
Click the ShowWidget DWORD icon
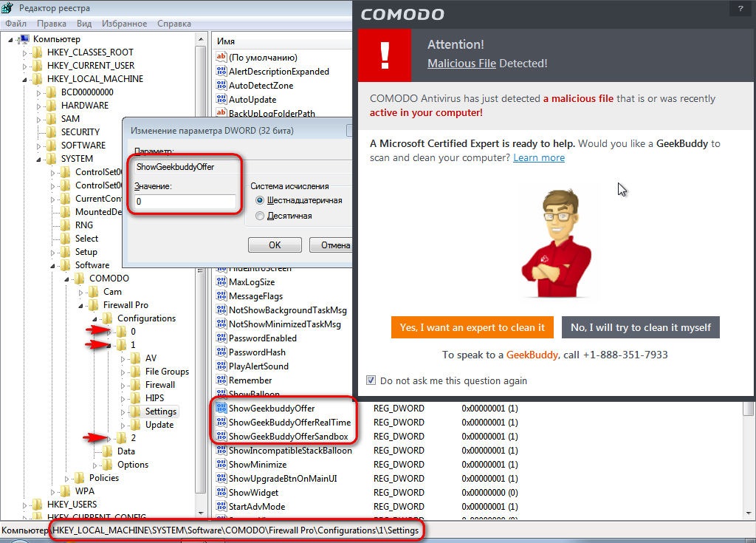221,492
